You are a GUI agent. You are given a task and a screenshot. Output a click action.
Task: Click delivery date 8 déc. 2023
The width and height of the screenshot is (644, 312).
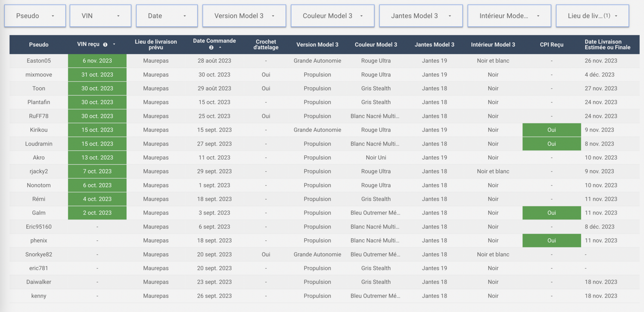tap(600, 227)
